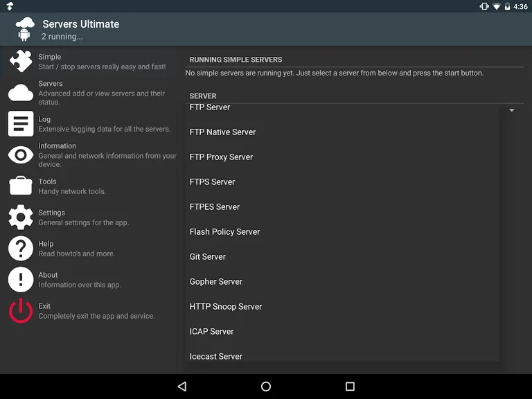Image resolution: width=532 pixels, height=399 pixels.
Task: Pick HTTP Snoop Server entry
Action: pyautogui.click(x=226, y=307)
